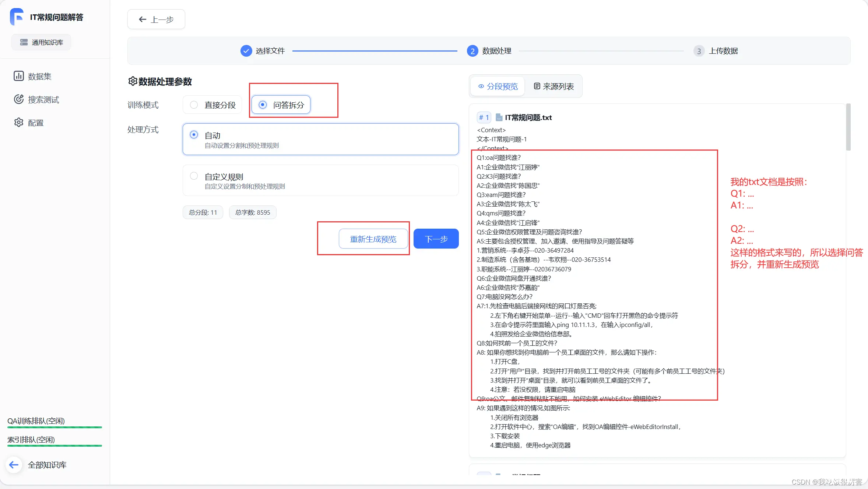Image resolution: width=868 pixels, height=489 pixels.
Task: Click the # 1 segment number badge
Action: [x=484, y=117]
